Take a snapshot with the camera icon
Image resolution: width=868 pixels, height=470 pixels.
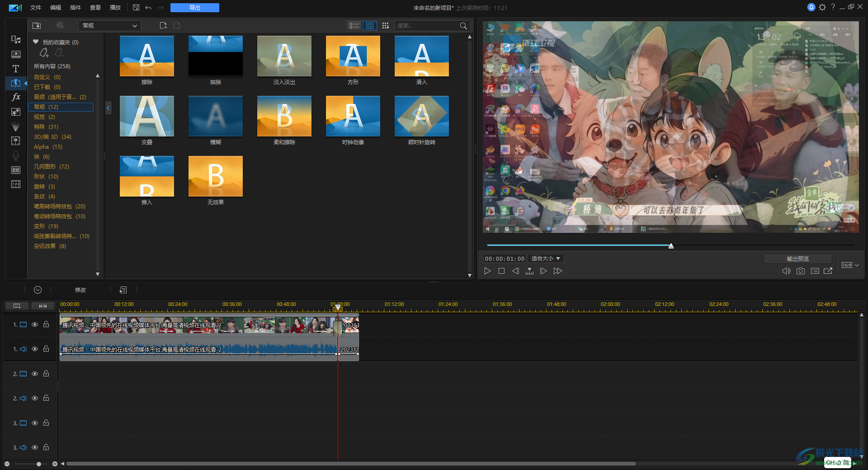[801, 271]
